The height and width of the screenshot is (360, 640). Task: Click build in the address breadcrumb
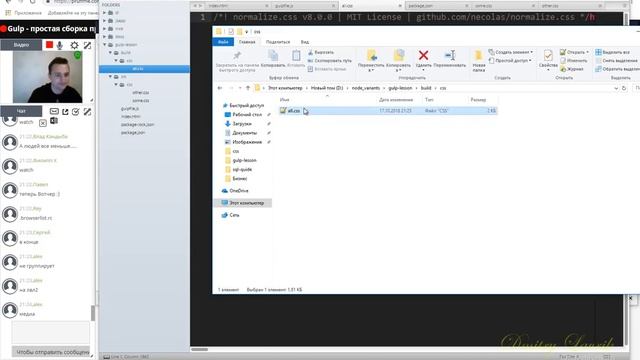(x=426, y=88)
